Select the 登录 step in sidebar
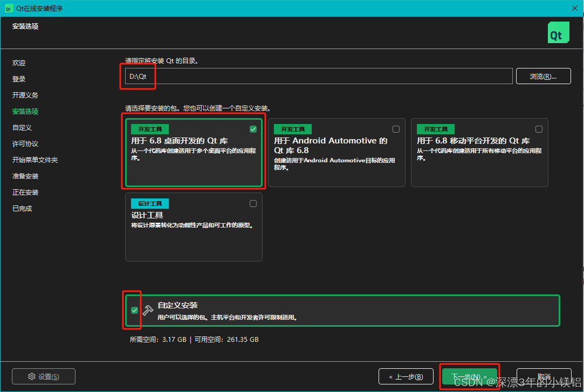Viewport: 584px width, 392px height. pos(19,79)
